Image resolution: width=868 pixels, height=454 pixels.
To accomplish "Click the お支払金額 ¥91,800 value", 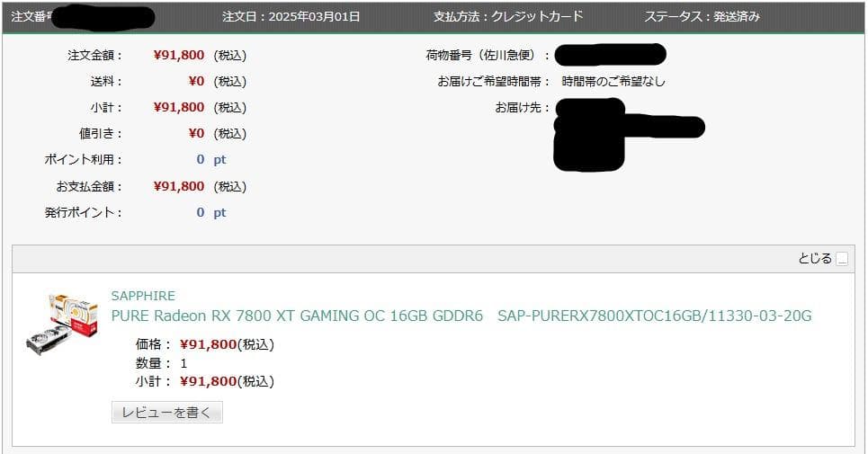I will point(179,186).
